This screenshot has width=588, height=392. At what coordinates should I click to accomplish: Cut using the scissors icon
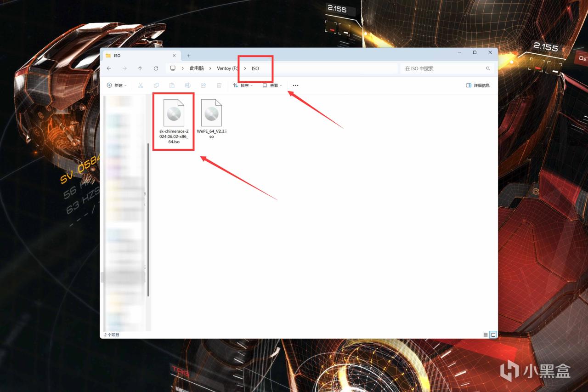[141, 85]
